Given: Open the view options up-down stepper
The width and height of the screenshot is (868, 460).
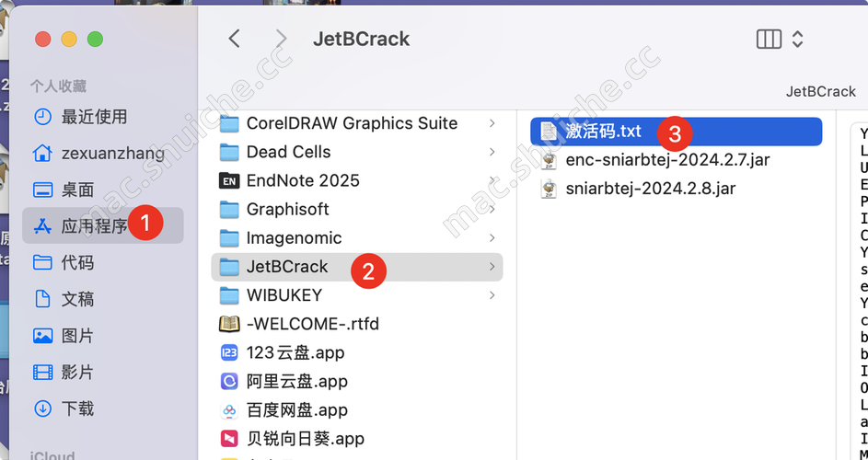Looking at the screenshot, I should [x=798, y=39].
